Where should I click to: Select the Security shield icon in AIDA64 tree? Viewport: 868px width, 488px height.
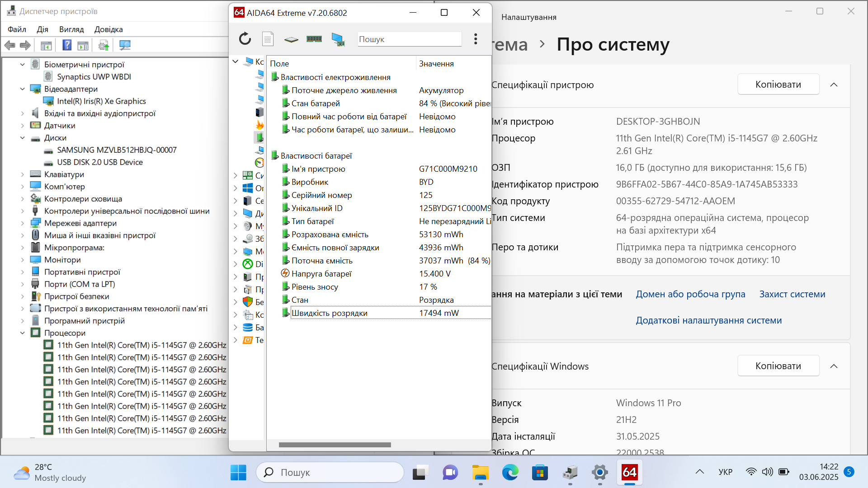[x=248, y=302]
